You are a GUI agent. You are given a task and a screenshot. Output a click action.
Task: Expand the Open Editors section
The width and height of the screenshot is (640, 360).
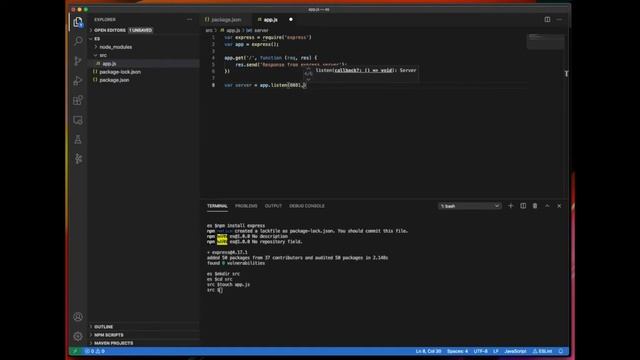pyautogui.click(x=143, y=30)
